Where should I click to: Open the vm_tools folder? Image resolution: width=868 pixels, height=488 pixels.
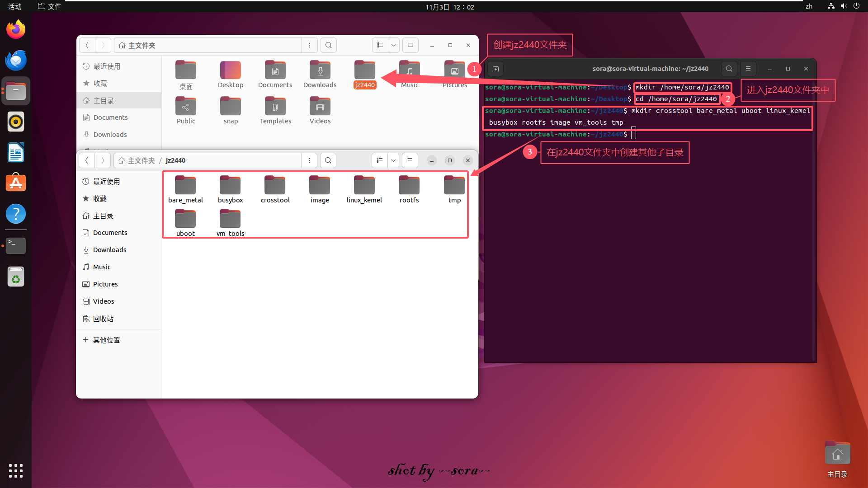click(230, 223)
